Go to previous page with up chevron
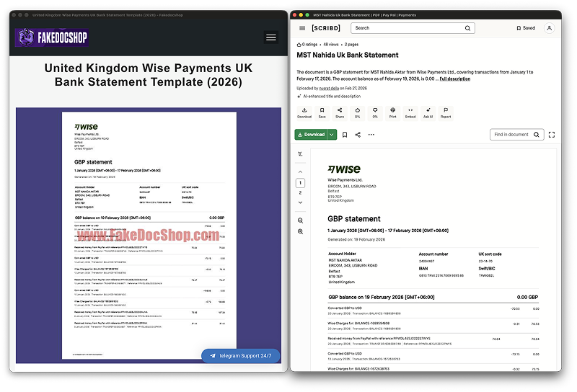 (x=300, y=171)
